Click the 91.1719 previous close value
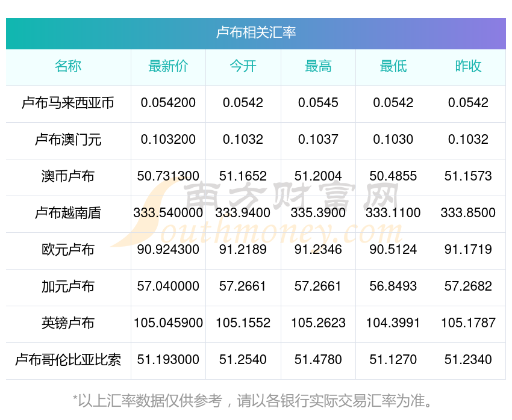This screenshot has height=420, width=512. 468,250
